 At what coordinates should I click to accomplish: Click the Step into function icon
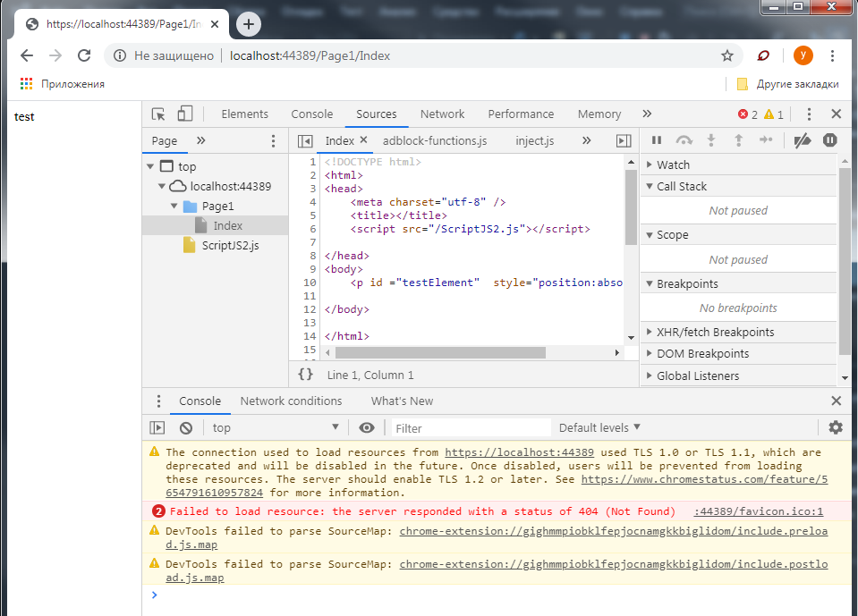710,140
